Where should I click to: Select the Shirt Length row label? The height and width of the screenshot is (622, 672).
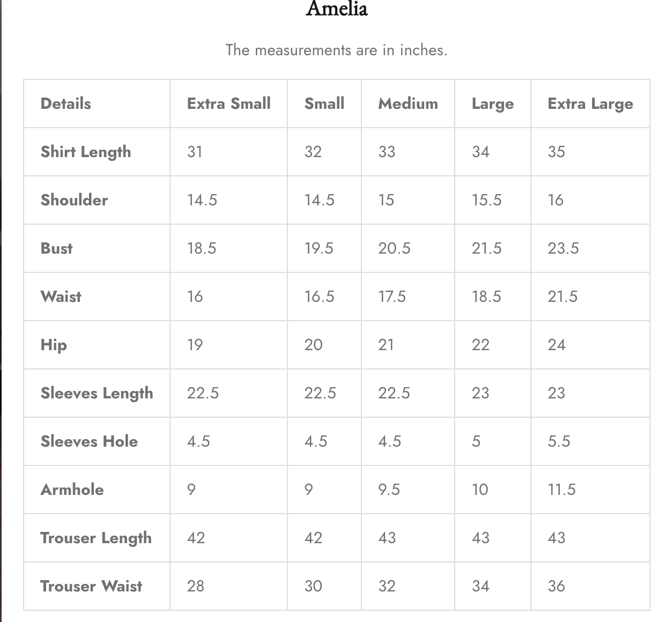[86, 152]
